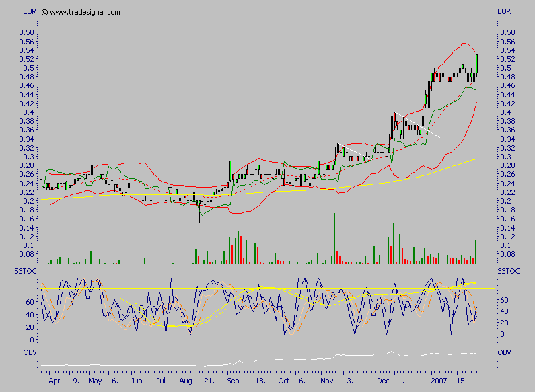
Task: Click the Jun label on the time axis
Action: 137,380
